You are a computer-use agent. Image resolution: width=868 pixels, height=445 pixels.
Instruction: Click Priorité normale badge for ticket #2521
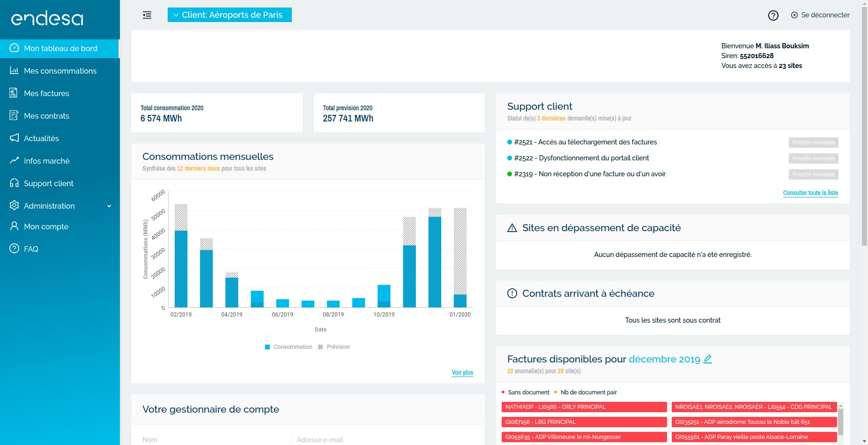point(814,143)
